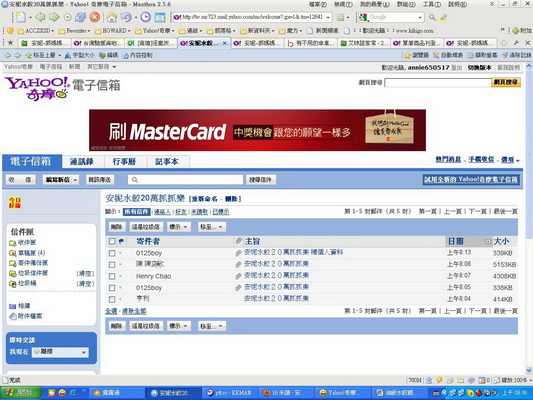Click the green browser Back arrow
The image size is (533, 400).
(40, 17)
